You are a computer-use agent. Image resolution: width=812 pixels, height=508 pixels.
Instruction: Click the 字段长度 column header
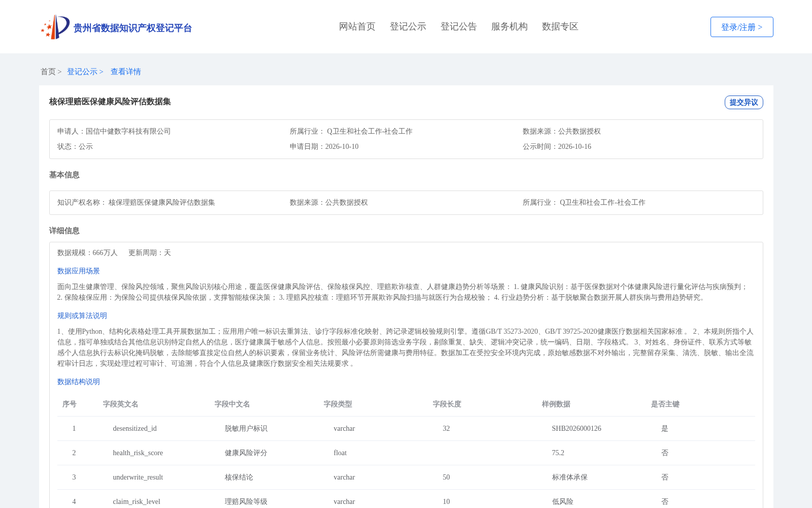447,404
